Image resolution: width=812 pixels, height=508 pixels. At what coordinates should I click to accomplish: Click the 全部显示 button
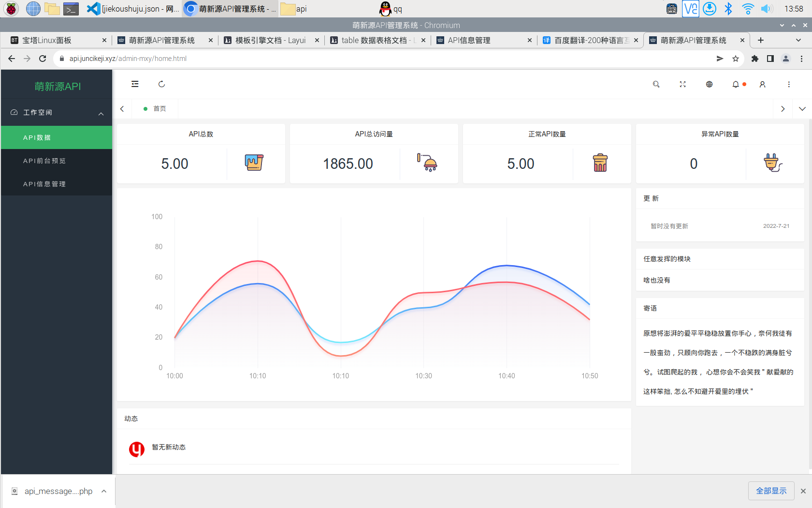pyautogui.click(x=771, y=491)
